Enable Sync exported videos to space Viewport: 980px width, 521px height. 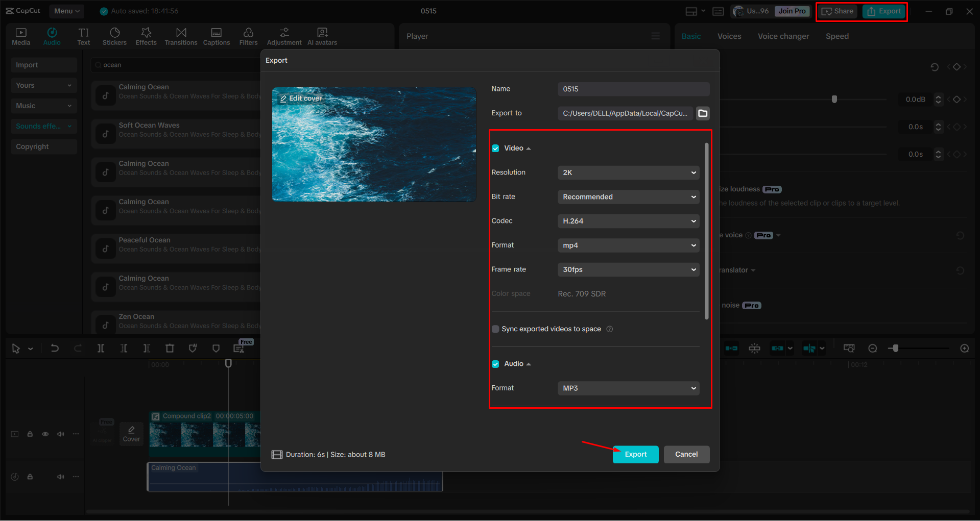495,329
